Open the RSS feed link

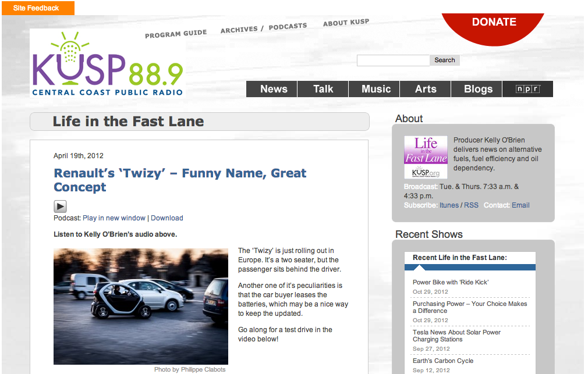coord(472,205)
